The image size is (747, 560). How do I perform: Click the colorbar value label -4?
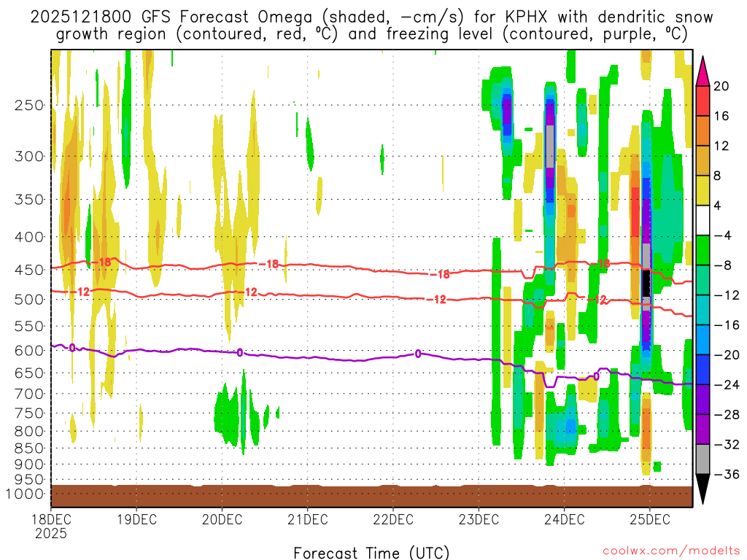[x=723, y=236]
